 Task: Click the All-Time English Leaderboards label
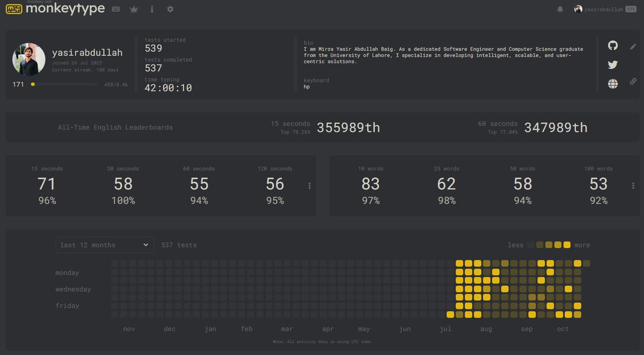pyautogui.click(x=115, y=128)
